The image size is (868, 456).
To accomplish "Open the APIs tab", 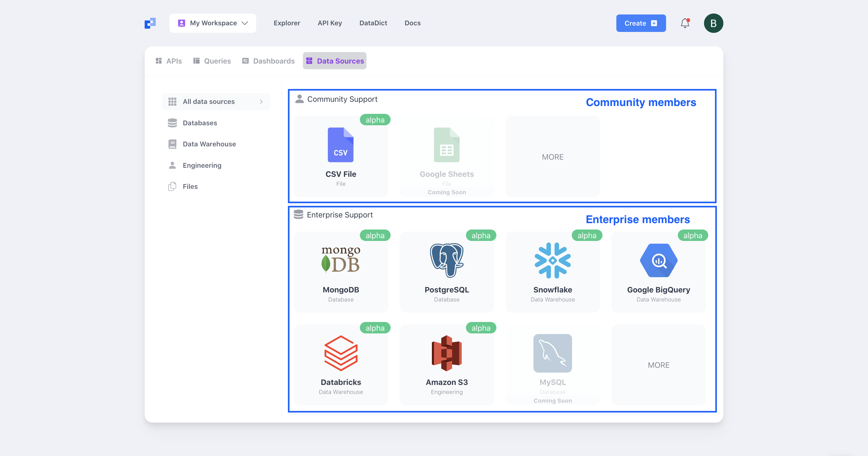I will pos(168,61).
